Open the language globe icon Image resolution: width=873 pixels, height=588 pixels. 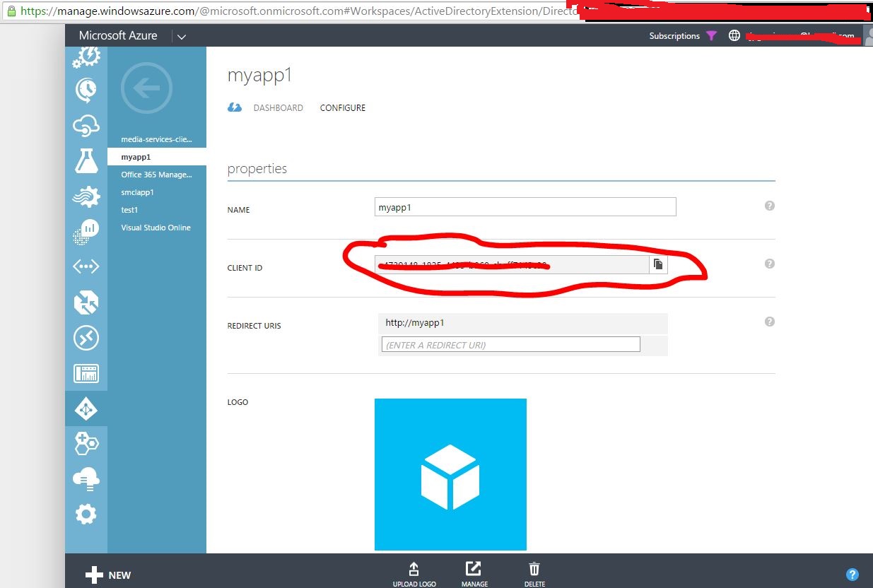[734, 35]
